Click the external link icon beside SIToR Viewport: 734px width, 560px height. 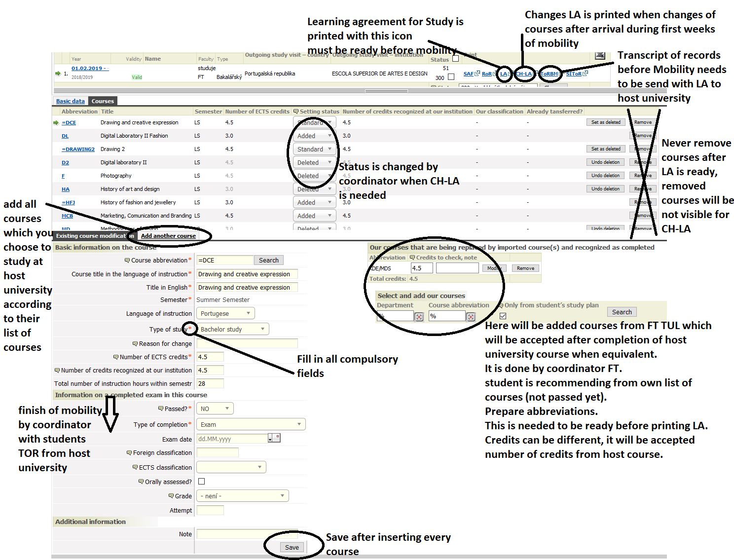click(x=585, y=74)
